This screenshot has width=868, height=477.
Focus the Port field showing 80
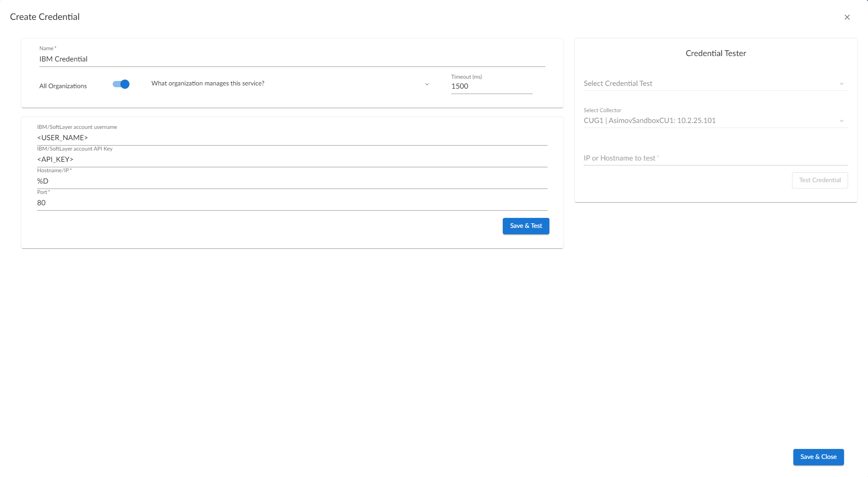(292, 203)
